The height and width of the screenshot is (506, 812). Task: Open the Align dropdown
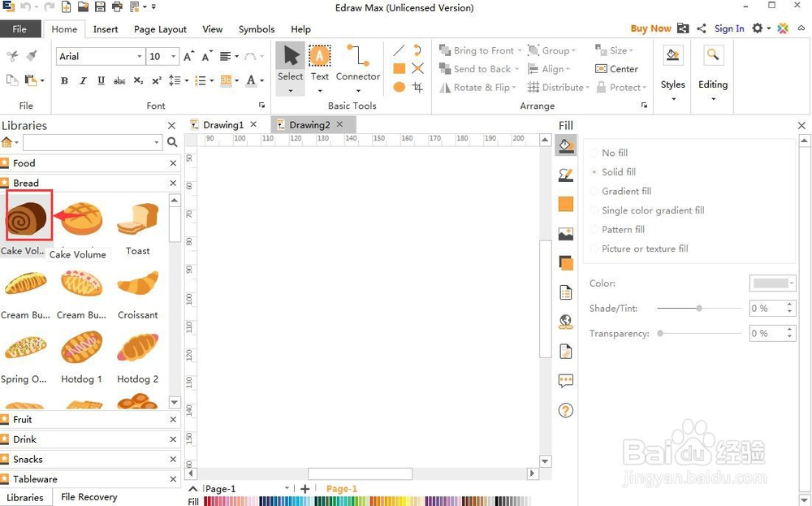[x=548, y=69]
